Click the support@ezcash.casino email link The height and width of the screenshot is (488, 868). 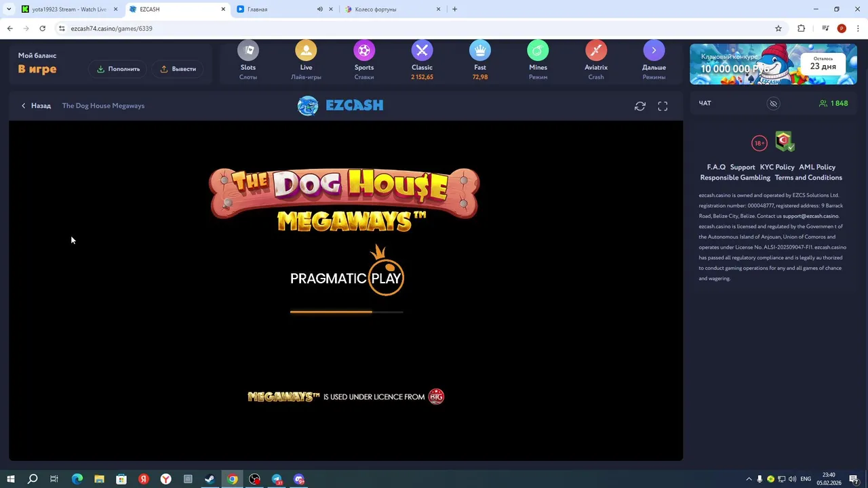(810, 216)
